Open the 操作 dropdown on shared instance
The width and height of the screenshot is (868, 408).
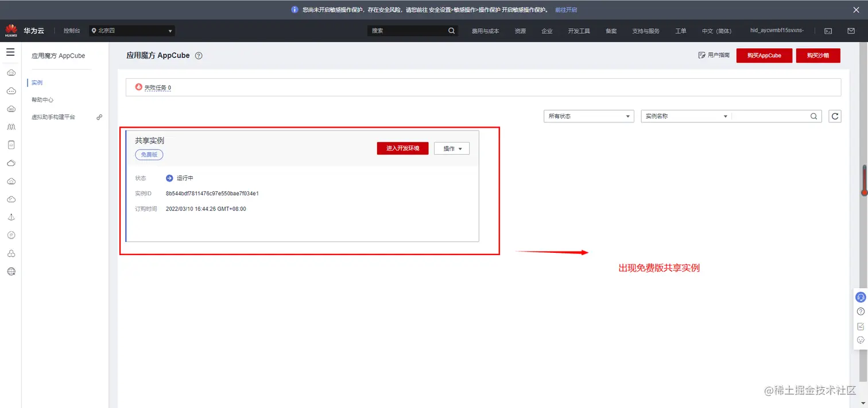452,149
